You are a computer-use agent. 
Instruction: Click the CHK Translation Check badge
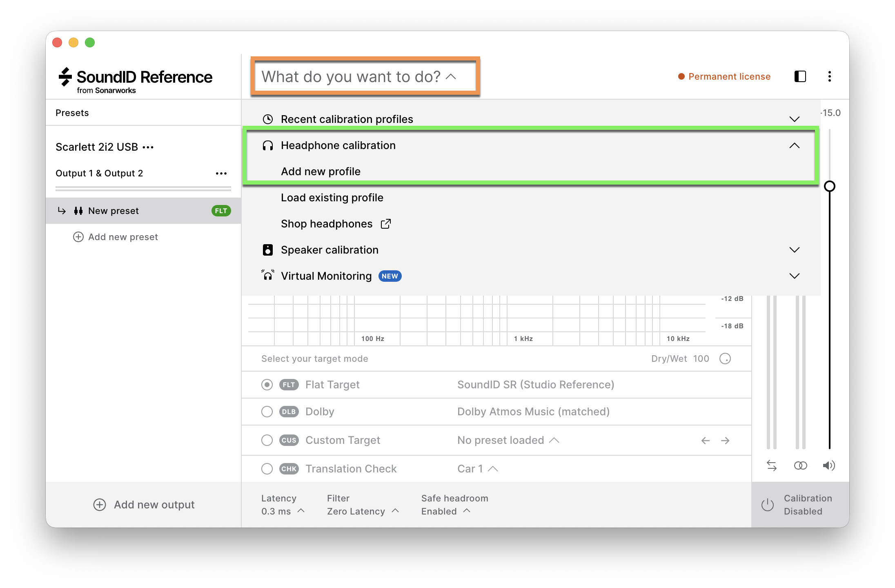(289, 469)
